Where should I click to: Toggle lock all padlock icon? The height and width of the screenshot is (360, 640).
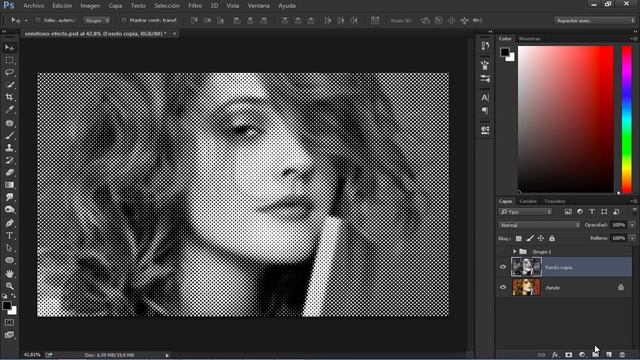[x=552, y=238]
